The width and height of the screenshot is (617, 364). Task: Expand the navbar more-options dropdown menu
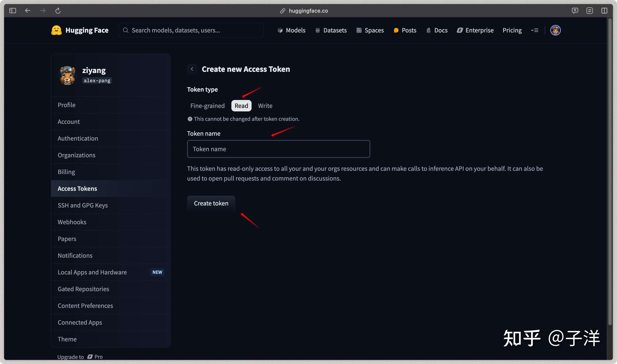click(x=535, y=30)
